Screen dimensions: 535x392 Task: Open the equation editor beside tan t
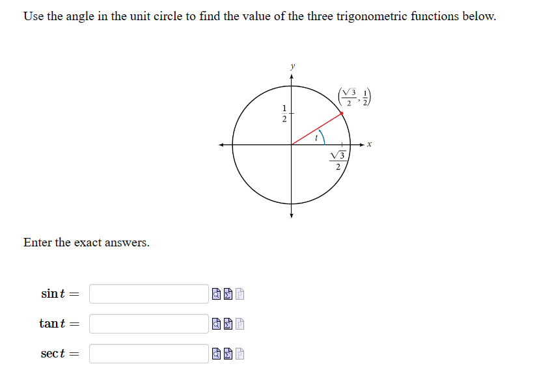click(227, 324)
